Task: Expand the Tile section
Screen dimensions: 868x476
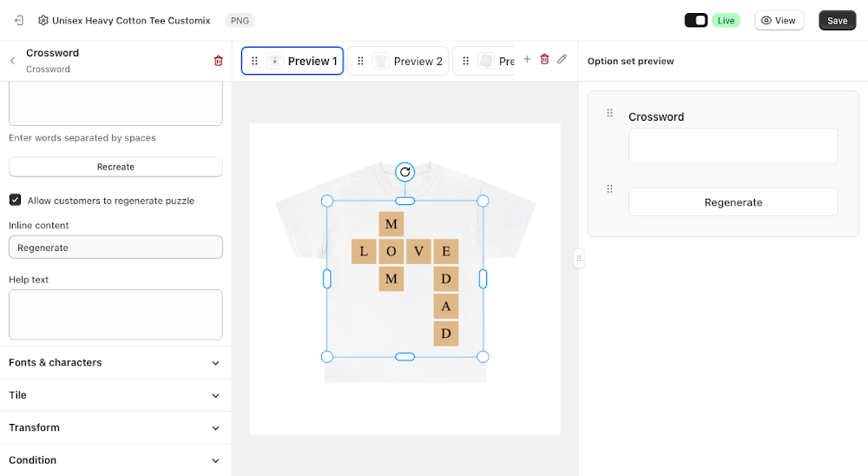Action: [x=115, y=395]
